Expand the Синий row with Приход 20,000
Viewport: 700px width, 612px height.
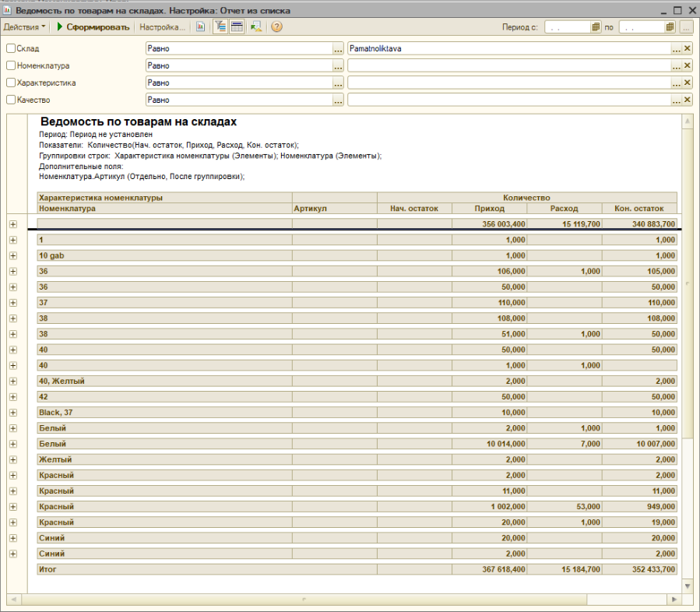(x=13, y=538)
